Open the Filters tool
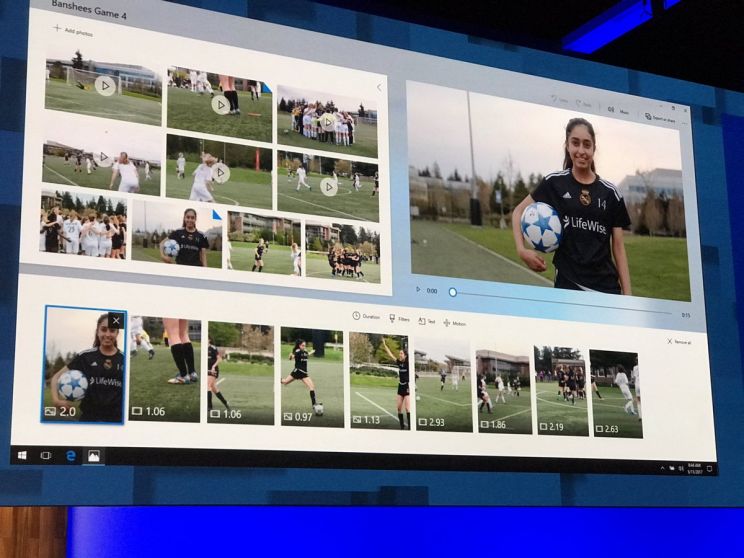This screenshot has height=558, width=744. [399, 319]
